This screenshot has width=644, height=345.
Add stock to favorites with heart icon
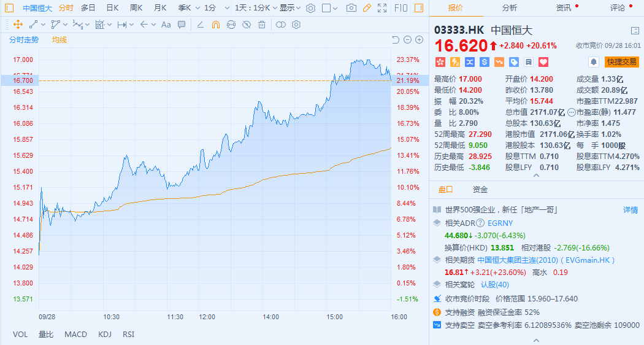click(543, 62)
